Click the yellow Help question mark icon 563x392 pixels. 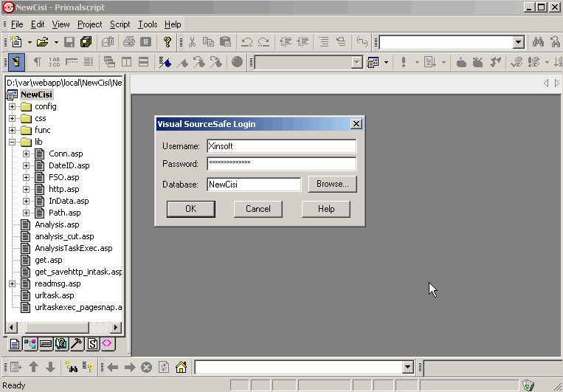[167, 42]
